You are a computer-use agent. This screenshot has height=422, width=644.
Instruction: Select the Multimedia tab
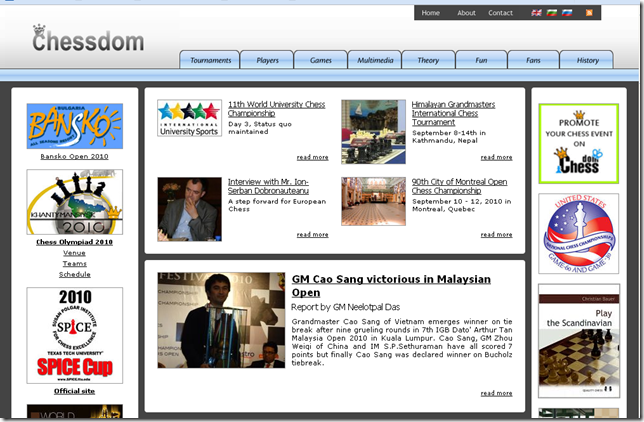(x=375, y=60)
